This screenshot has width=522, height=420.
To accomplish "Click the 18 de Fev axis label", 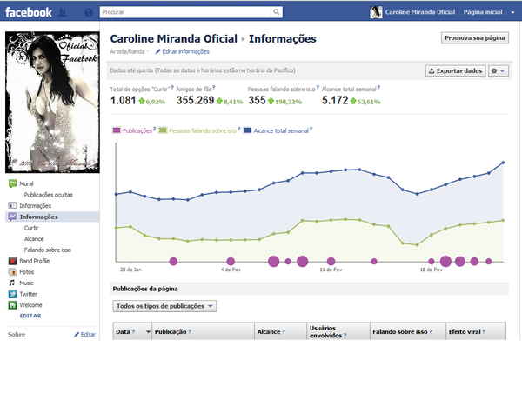I will click(x=431, y=270).
